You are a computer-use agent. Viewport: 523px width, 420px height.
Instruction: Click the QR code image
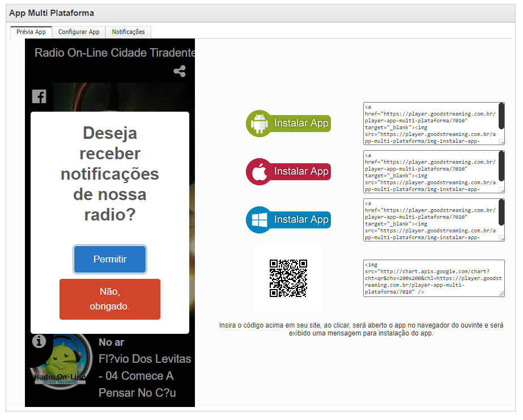(x=288, y=278)
